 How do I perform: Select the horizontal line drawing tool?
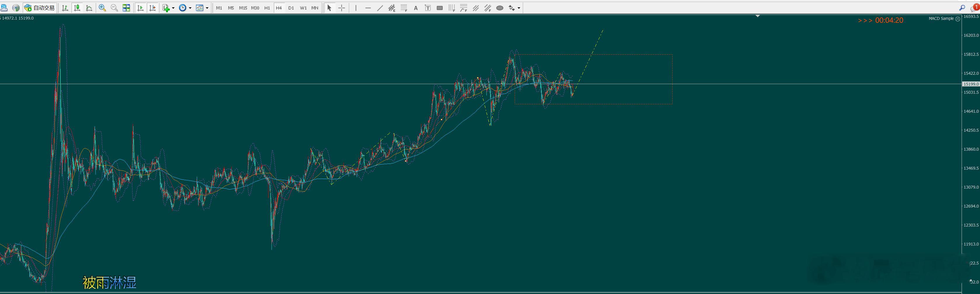368,8
